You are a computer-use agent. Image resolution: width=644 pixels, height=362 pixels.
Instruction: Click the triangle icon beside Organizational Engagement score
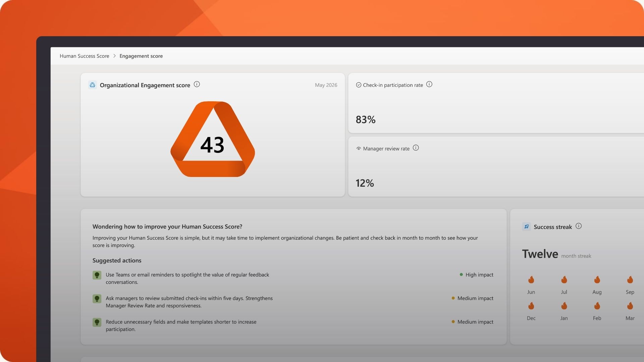[x=93, y=85]
